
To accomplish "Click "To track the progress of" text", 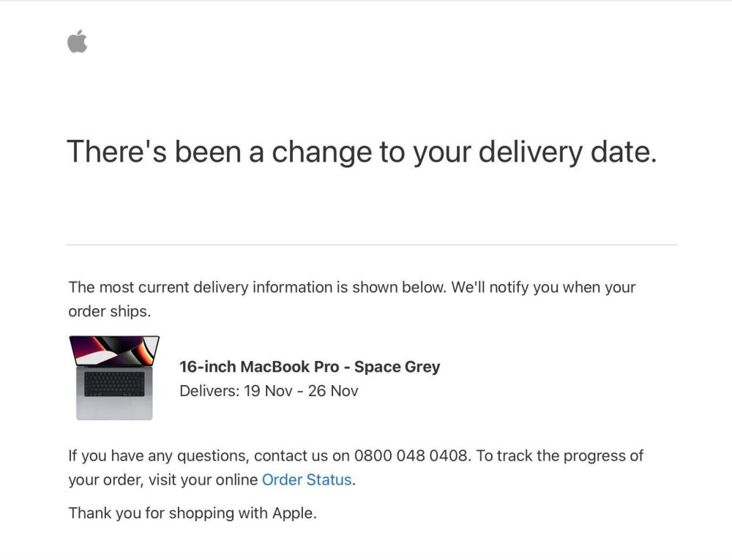I will click(560, 455).
